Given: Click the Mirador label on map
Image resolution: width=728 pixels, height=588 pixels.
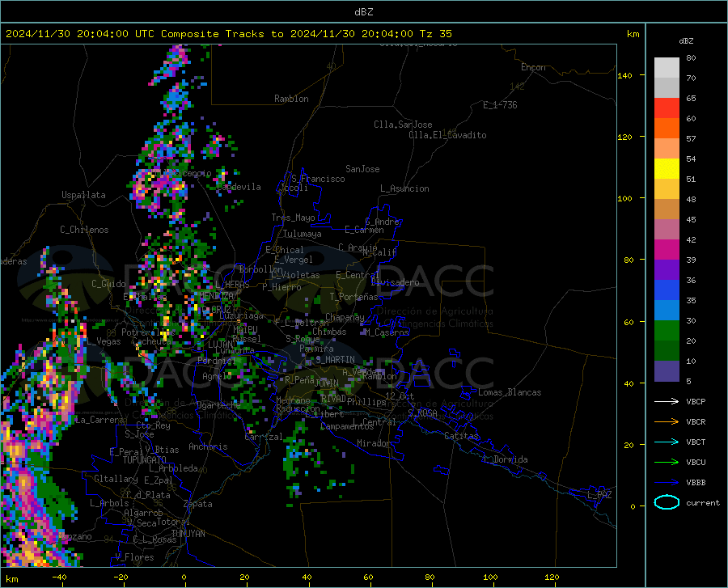Looking at the screenshot, I should point(374,443).
